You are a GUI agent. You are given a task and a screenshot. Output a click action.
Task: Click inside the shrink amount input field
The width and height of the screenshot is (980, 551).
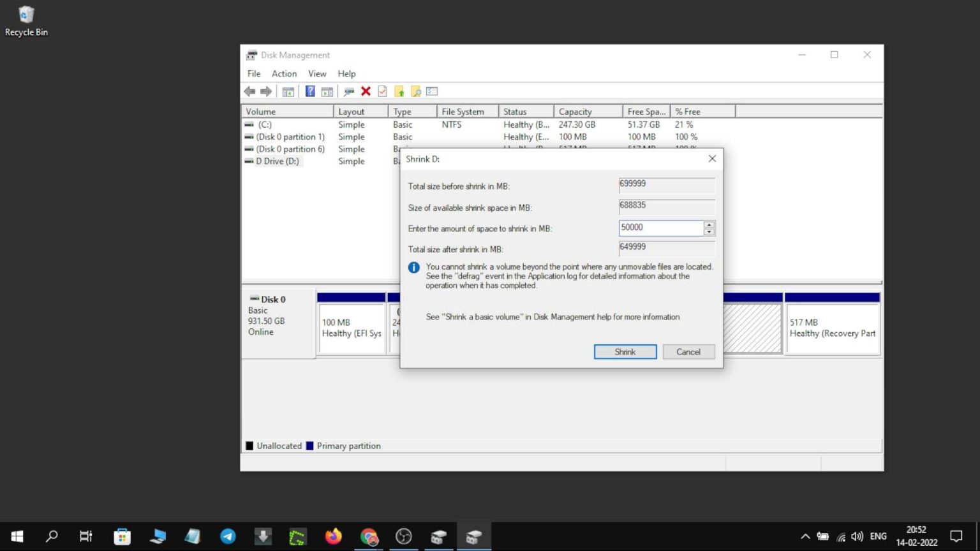(657, 228)
